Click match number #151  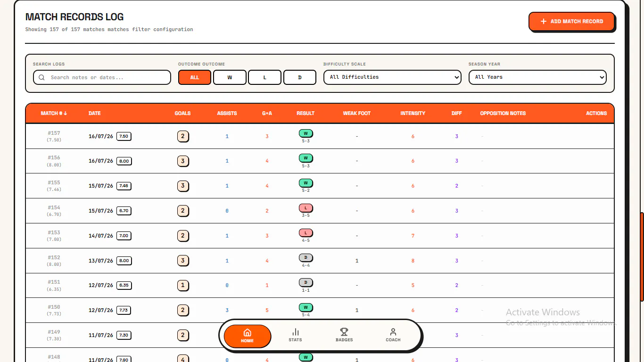[54, 282]
